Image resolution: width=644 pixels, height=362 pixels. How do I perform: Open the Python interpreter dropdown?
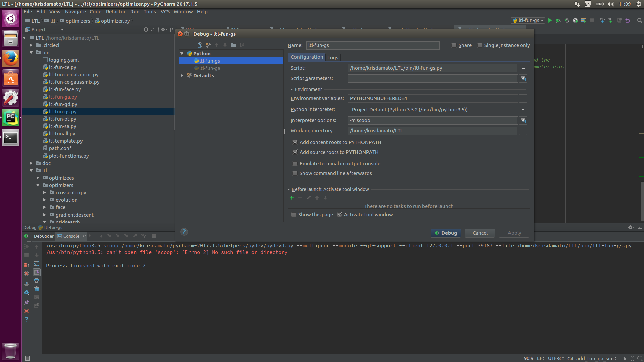[x=523, y=110]
